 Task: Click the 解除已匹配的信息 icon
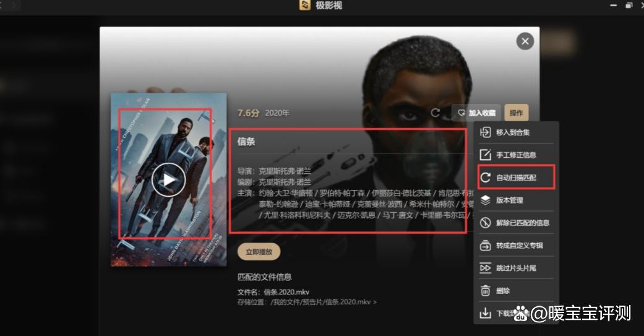tap(486, 223)
